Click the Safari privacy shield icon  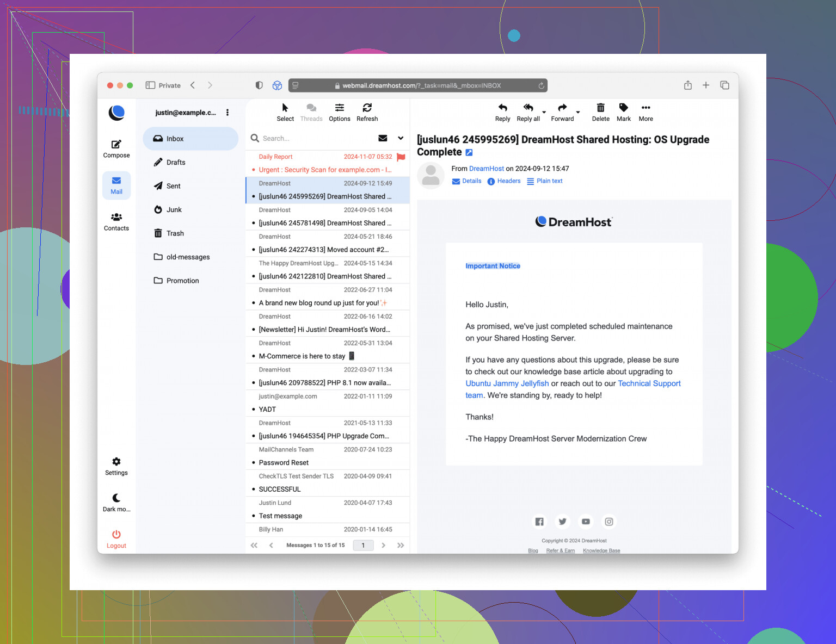(x=259, y=85)
